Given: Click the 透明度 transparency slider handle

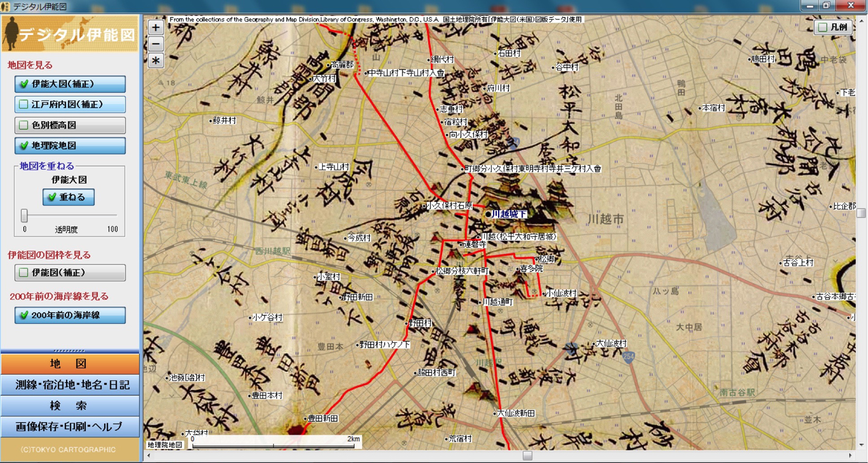Looking at the screenshot, I should 25,216.
